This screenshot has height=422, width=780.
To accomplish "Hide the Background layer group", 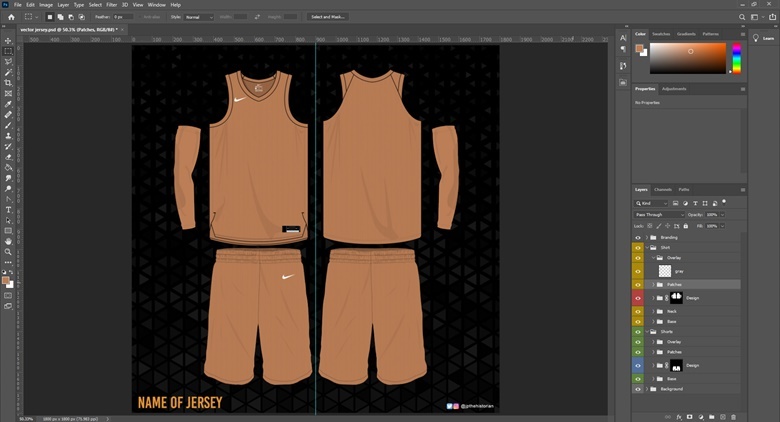I will coord(638,389).
